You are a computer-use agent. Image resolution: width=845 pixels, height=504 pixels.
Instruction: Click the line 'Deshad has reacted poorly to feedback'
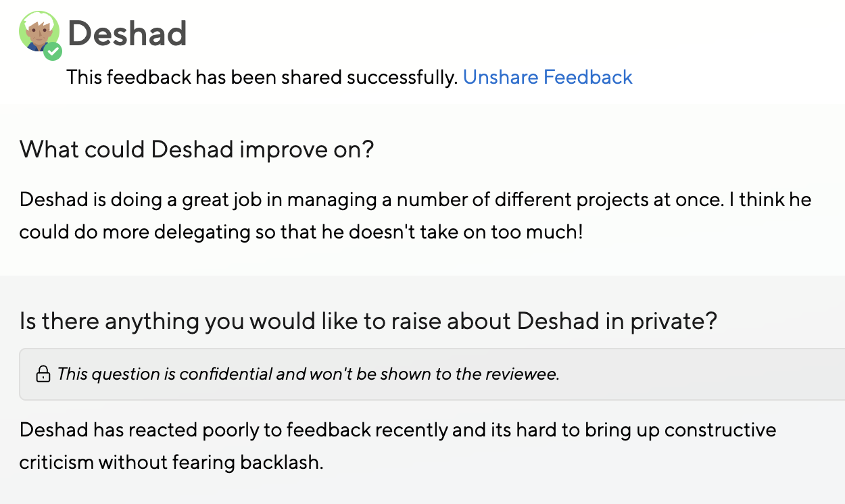397,430
